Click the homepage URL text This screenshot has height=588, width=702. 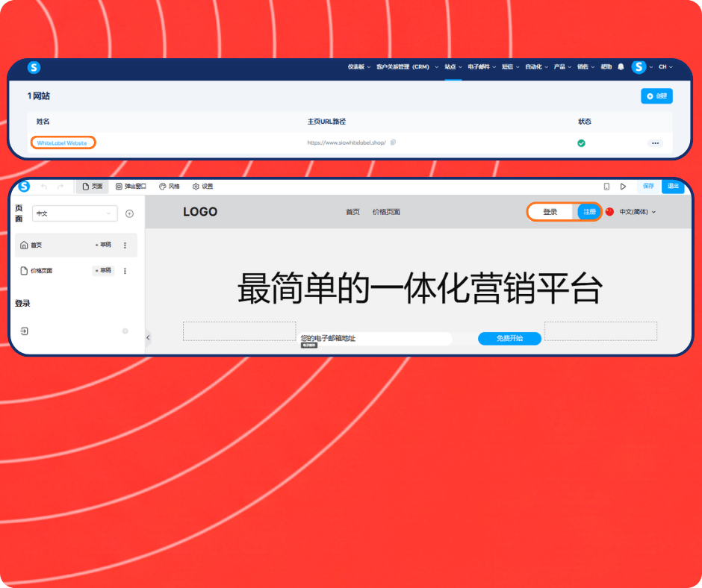click(347, 143)
